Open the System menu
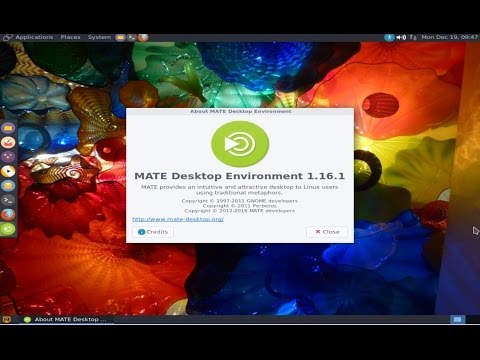The width and height of the screenshot is (480, 360). (x=99, y=37)
